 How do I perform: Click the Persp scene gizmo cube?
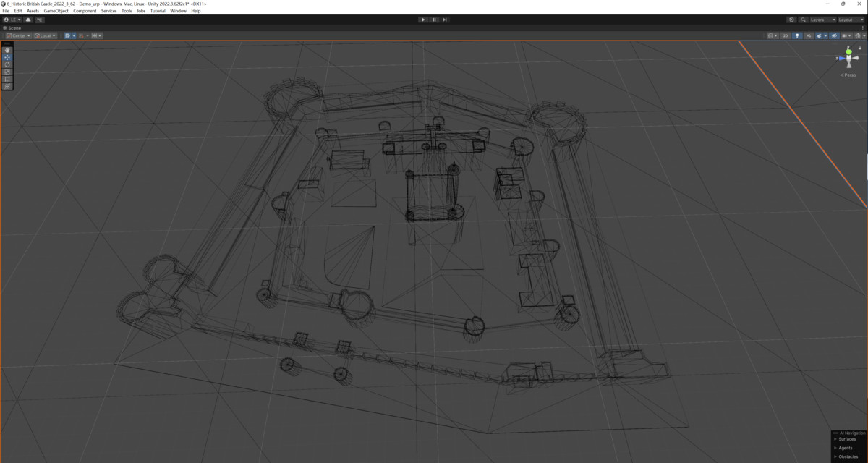click(x=848, y=59)
